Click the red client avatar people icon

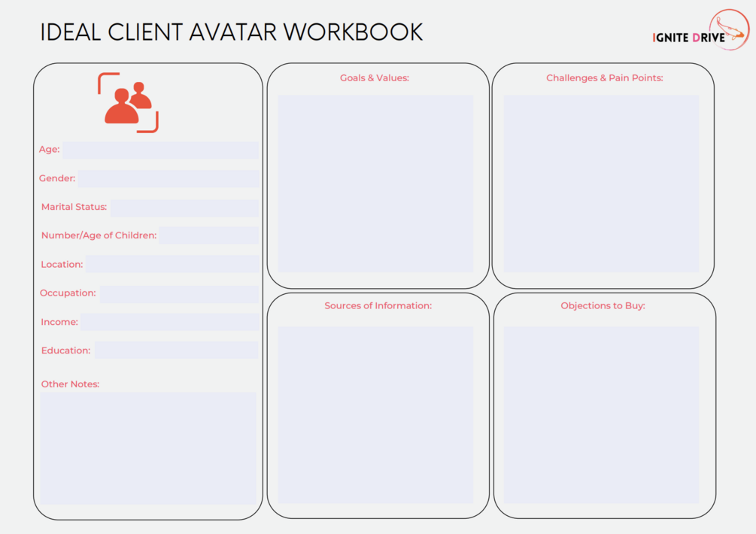128,102
